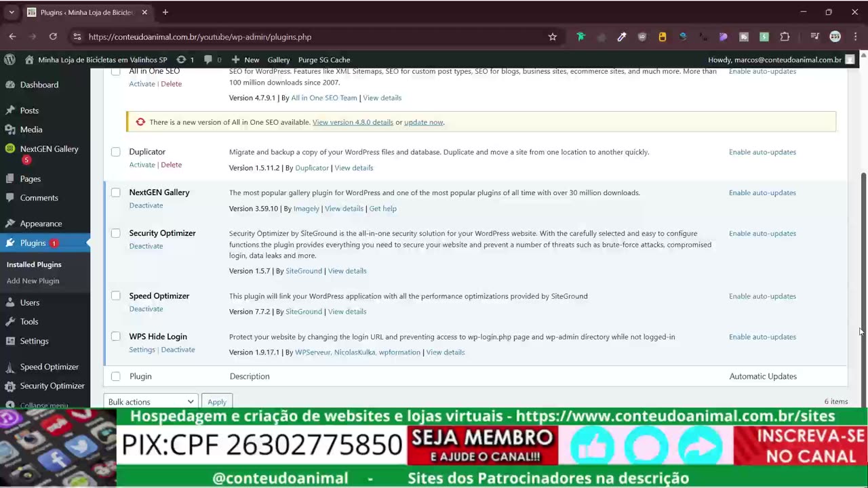This screenshot has height=488, width=868.
Task: Open the tab search dropdown arrow
Action: point(12,12)
